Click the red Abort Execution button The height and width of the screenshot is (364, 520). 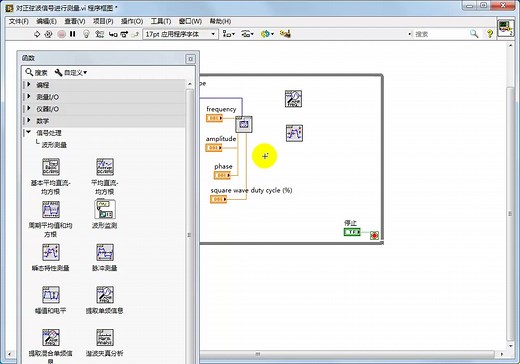[61, 34]
